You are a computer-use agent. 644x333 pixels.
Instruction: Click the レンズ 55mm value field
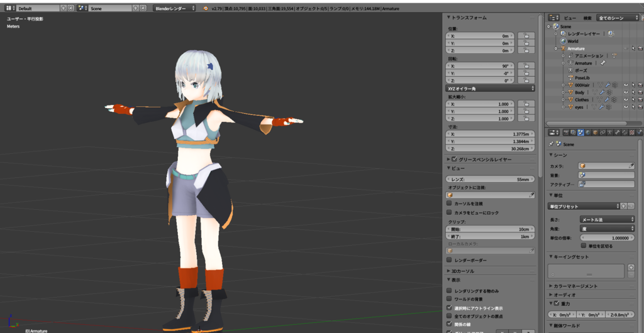(491, 179)
